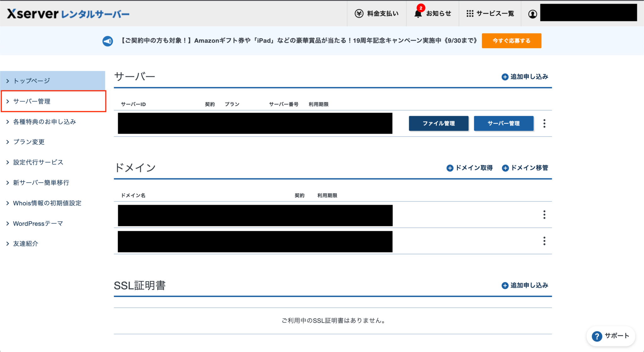The image size is (644, 352).
Task: Open プラン変更 from the sidebar
Action: [29, 142]
